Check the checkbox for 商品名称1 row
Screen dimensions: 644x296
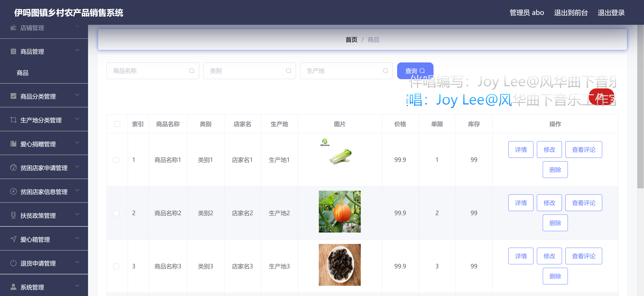click(116, 160)
